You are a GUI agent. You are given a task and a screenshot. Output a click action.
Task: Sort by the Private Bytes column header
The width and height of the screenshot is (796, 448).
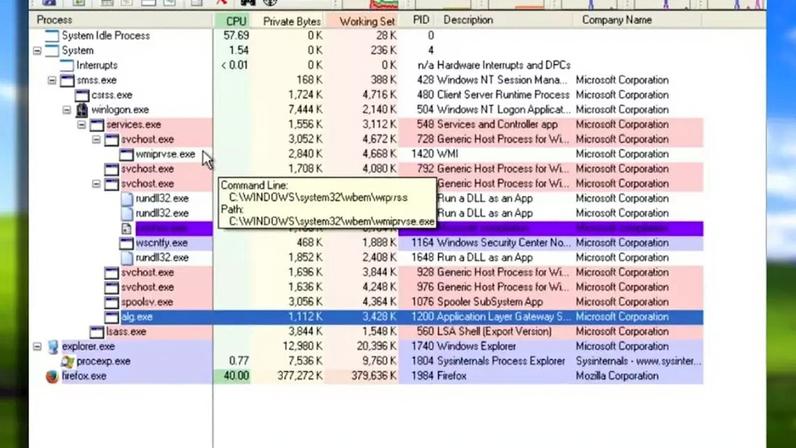[287, 21]
